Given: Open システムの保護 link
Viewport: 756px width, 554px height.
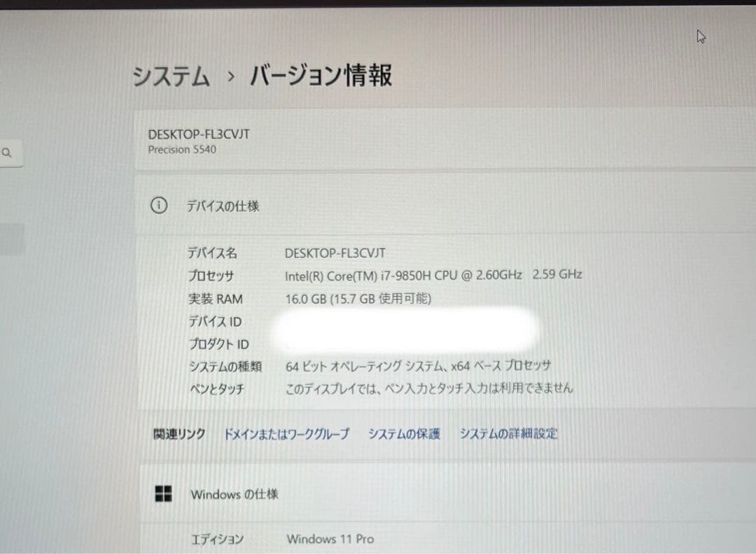Looking at the screenshot, I should pyautogui.click(x=404, y=434).
